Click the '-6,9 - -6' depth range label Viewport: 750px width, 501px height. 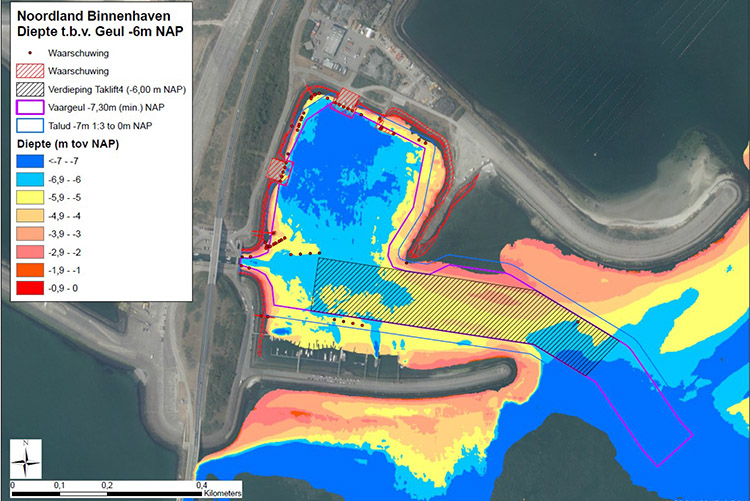[65, 179]
